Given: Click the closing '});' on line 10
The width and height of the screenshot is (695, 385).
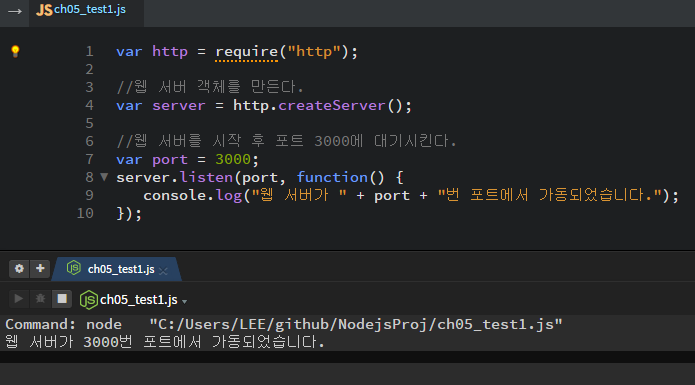Looking at the screenshot, I should click(x=129, y=214).
